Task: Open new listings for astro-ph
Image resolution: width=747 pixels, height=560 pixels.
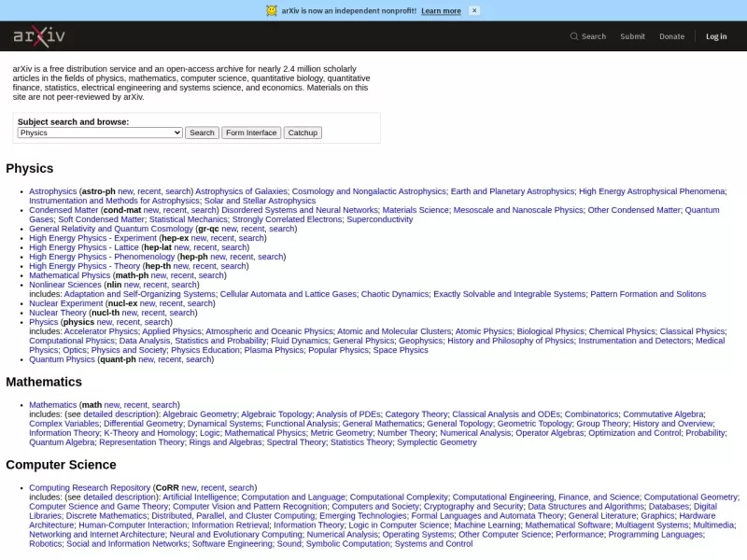Action: click(125, 191)
